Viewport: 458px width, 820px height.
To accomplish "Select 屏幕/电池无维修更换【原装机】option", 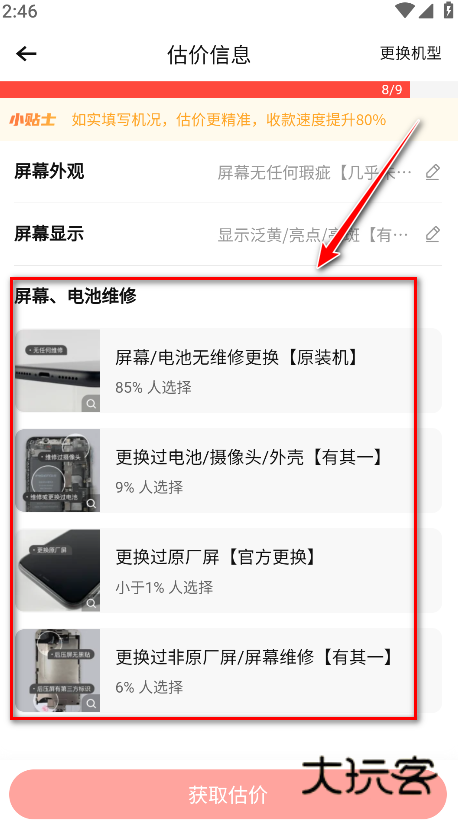I will [228, 371].
